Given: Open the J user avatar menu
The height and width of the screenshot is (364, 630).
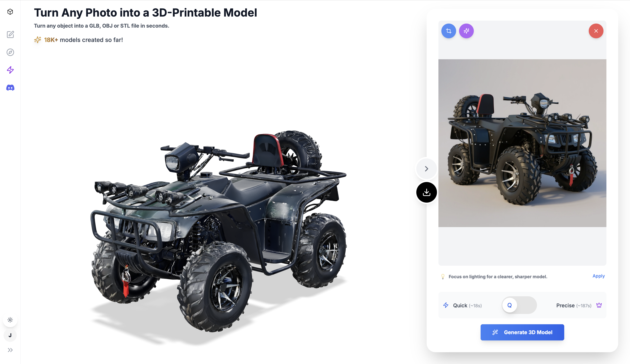Looking at the screenshot, I should (10, 335).
